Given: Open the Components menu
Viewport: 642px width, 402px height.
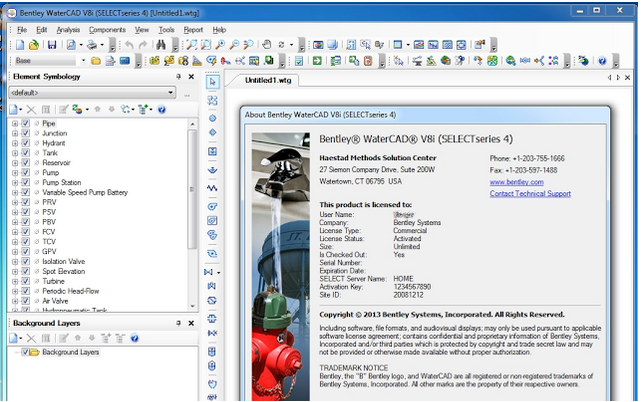Looking at the screenshot, I should tap(107, 30).
